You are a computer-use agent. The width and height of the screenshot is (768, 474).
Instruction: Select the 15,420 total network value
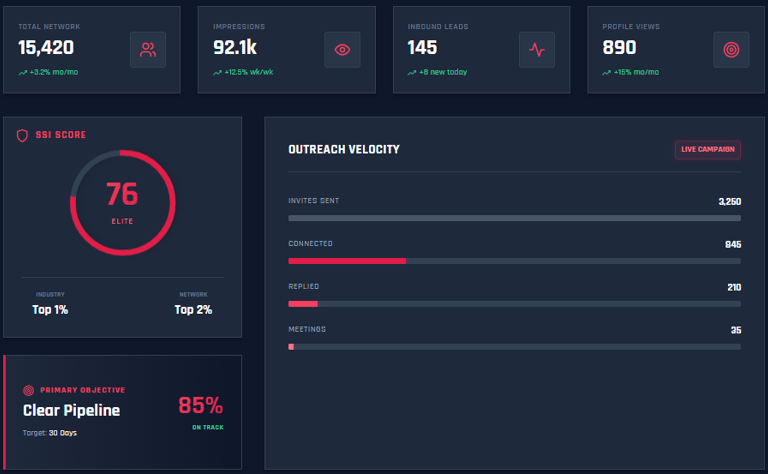pos(46,47)
